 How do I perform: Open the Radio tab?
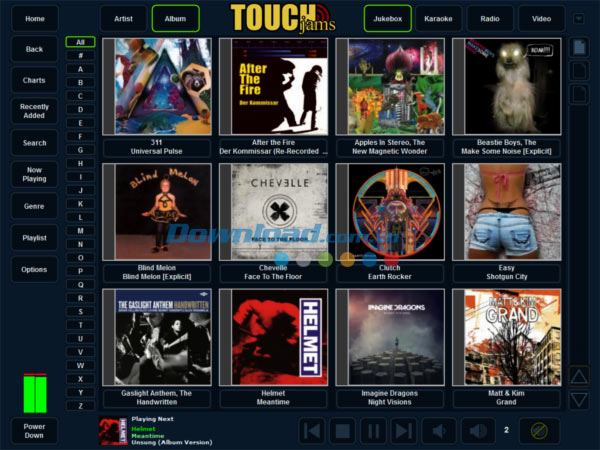point(489,18)
